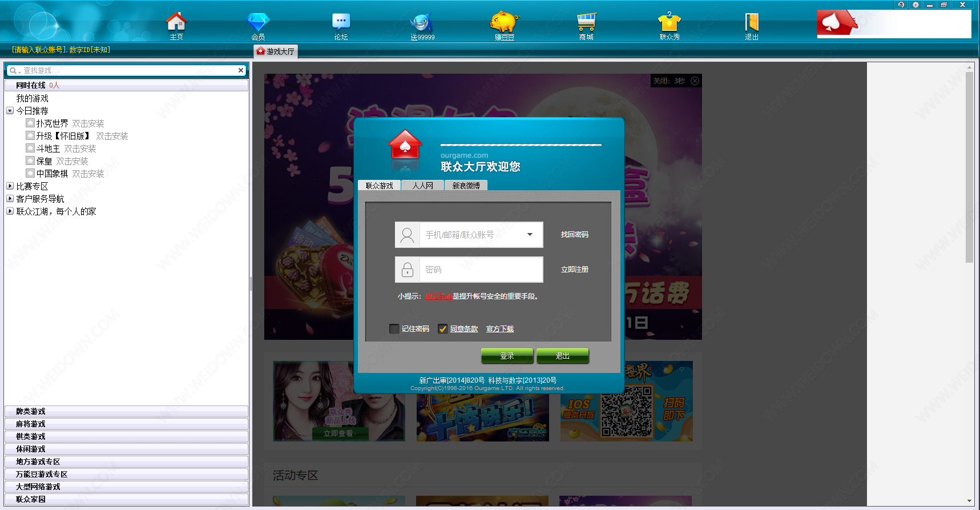
Task: Expand the 比赛专区 tree node
Action: coord(10,186)
